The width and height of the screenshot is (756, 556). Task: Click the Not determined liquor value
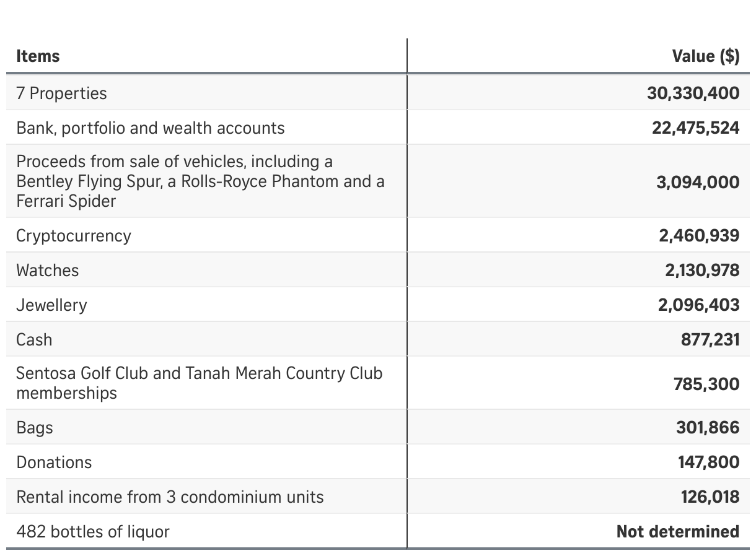click(678, 532)
